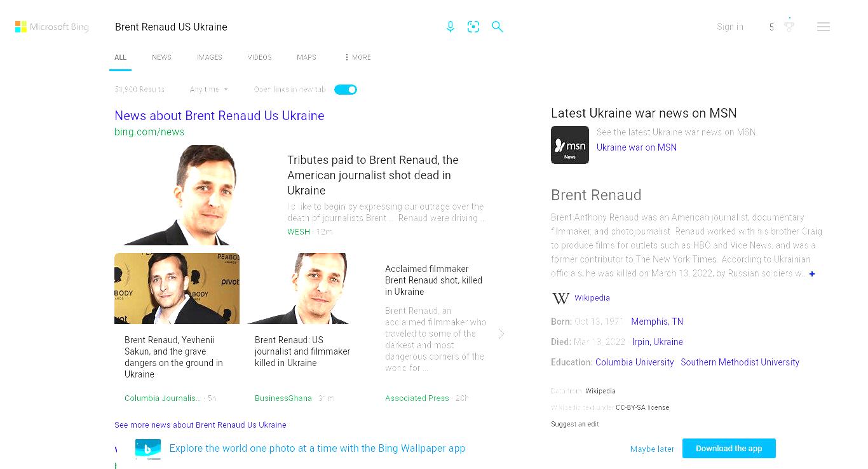The image size is (868, 469).
Task: Click the Microsoft Bing logo
Action: tap(52, 27)
